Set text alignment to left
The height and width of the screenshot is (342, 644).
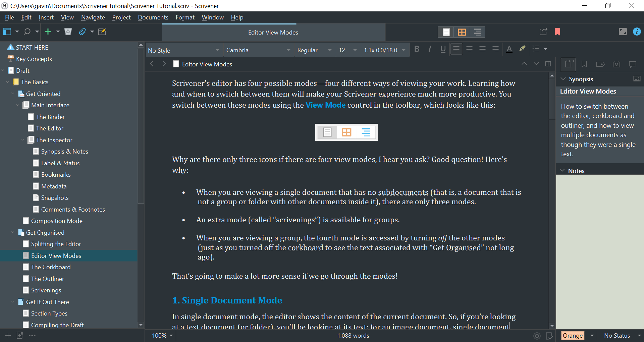tap(456, 49)
